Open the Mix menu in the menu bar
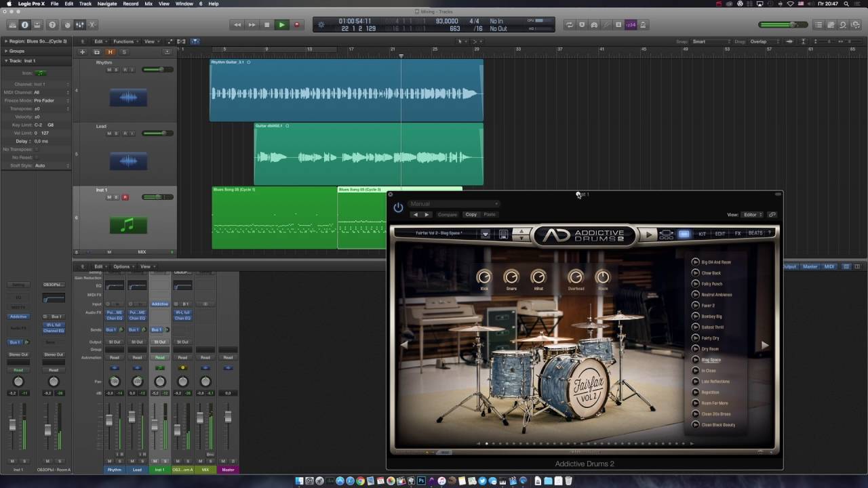The image size is (868, 488). (x=149, y=4)
